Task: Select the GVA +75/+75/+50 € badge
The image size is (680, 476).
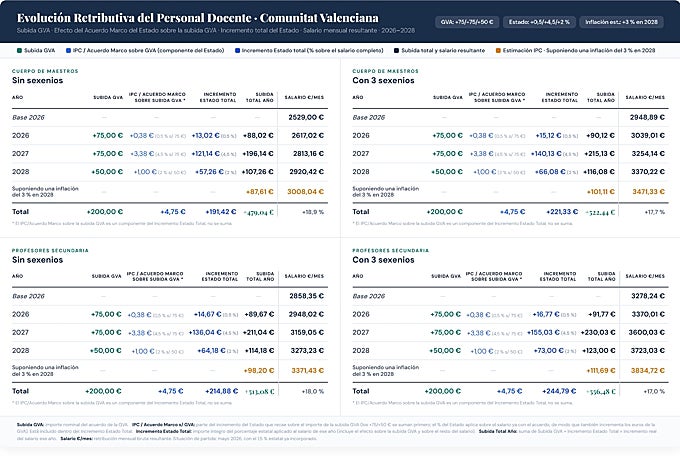Action: coord(467,22)
